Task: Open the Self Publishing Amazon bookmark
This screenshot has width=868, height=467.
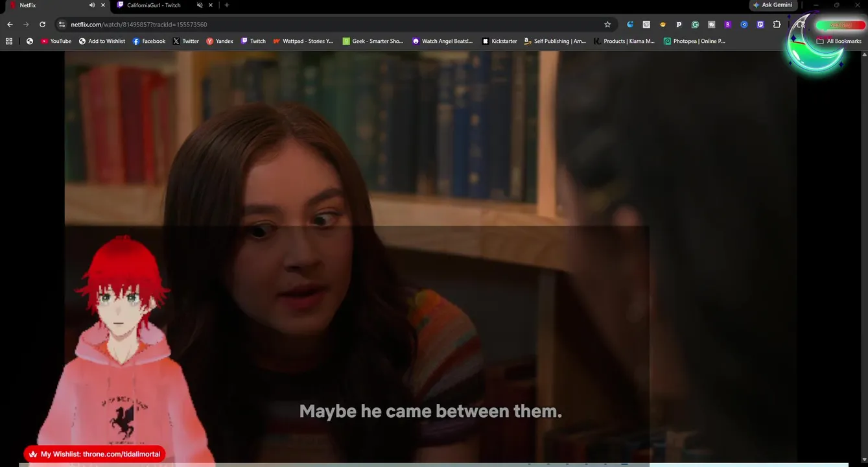Action: click(x=555, y=41)
